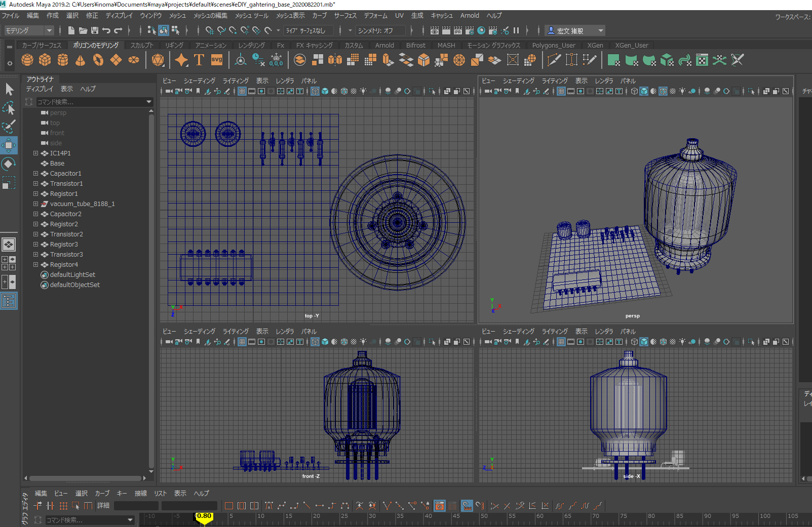
Task: Click the SVG import shelf icon
Action: coord(217,60)
